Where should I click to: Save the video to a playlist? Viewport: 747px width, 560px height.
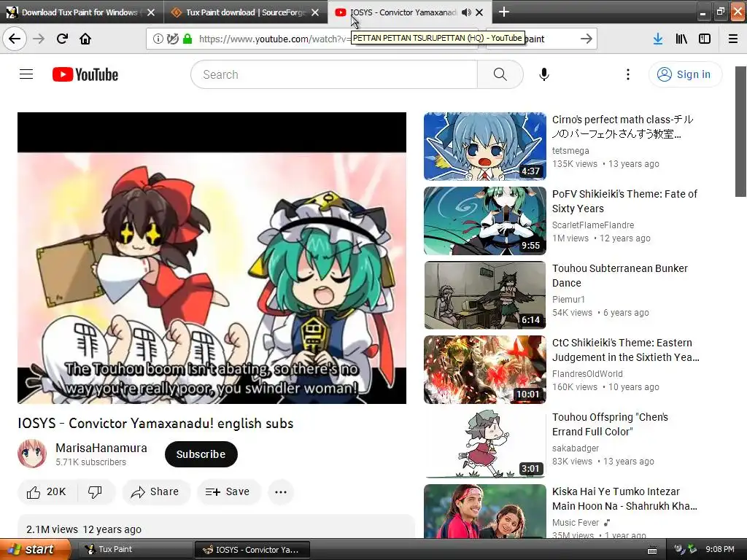point(228,492)
